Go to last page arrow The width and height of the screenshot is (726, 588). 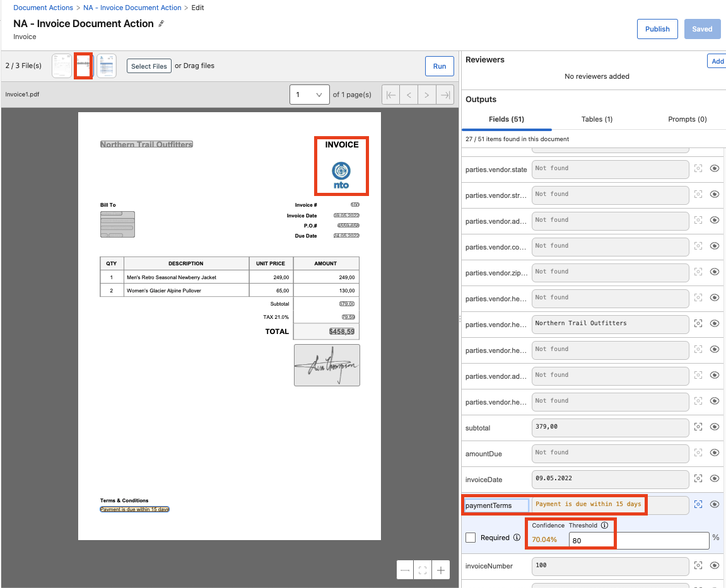coord(445,95)
